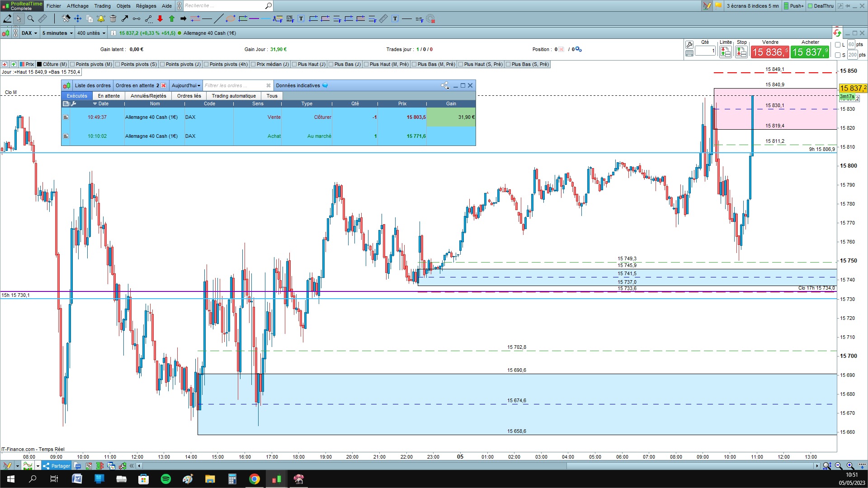The image size is (868, 488).
Task: Click the red Vendre price button
Action: (x=769, y=52)
